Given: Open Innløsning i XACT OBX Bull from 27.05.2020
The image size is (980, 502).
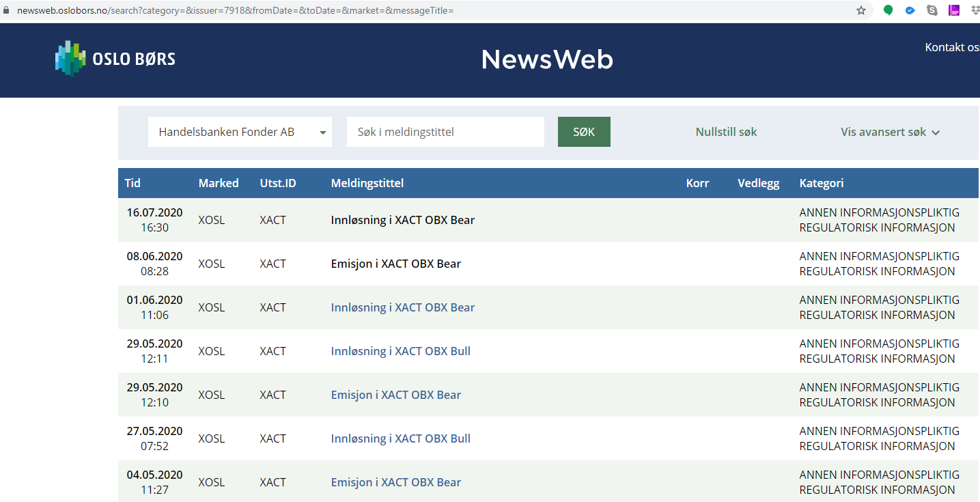Looking at the screenshot, I should point(400,438).
